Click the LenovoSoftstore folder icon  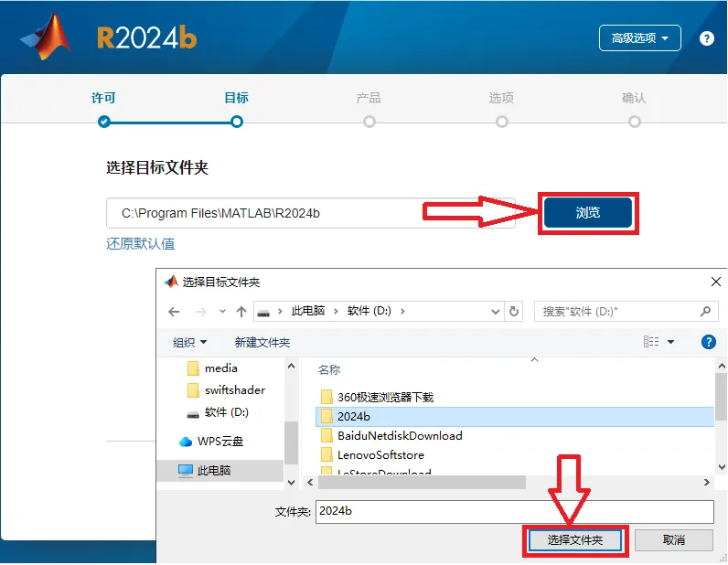pos(327,455)
